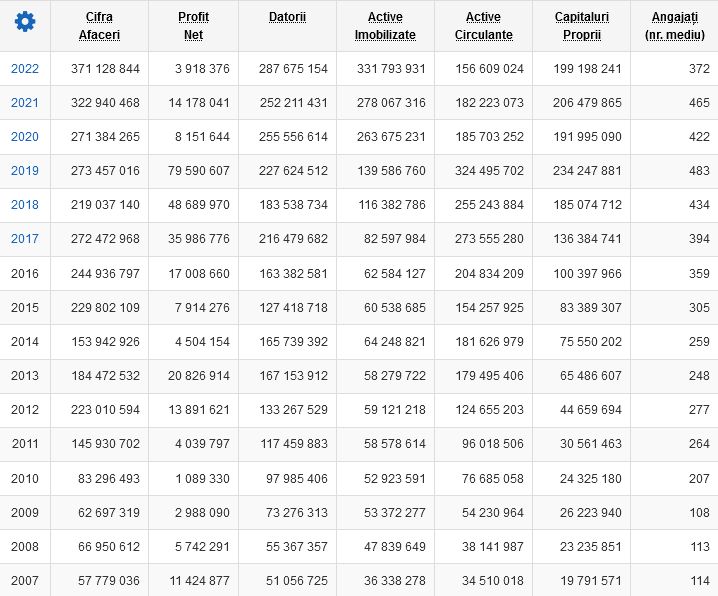Click the Angajați nr. mediu header

(674, 26)
